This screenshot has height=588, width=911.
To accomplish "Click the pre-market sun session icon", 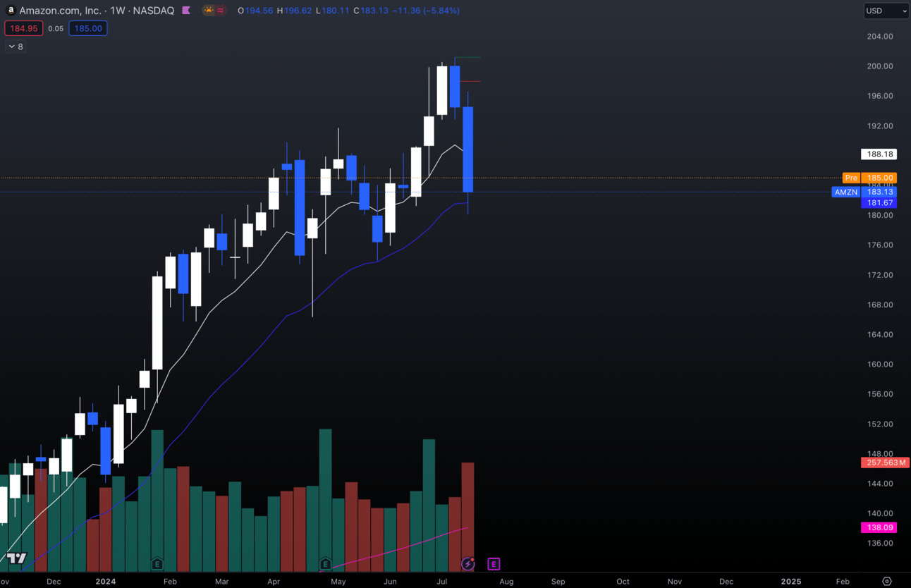I will point(209,11).
